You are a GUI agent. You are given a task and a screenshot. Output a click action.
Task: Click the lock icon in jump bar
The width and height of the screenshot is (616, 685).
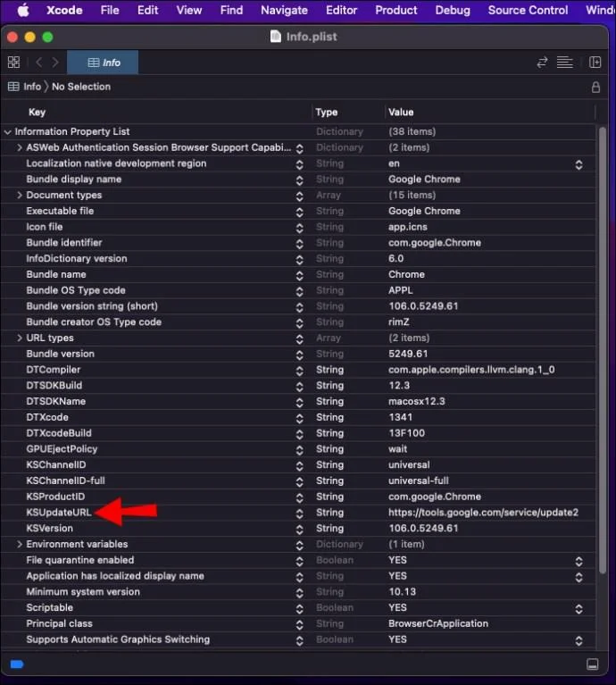click(x=595, y=87)
